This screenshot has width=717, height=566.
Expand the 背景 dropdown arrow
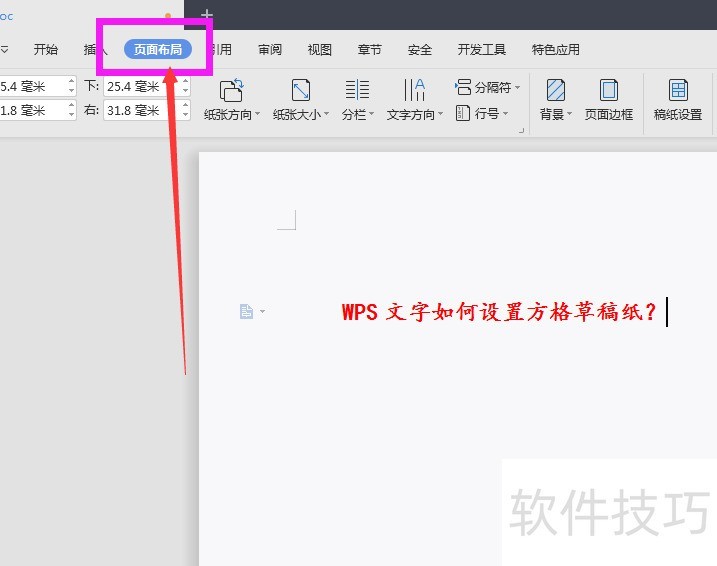pos(569,114)
